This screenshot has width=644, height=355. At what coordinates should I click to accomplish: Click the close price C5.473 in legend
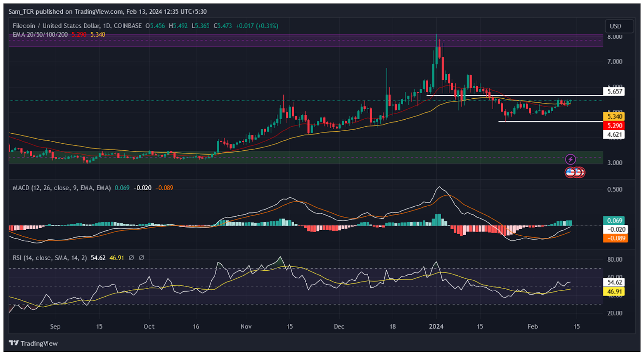(223, 26)
